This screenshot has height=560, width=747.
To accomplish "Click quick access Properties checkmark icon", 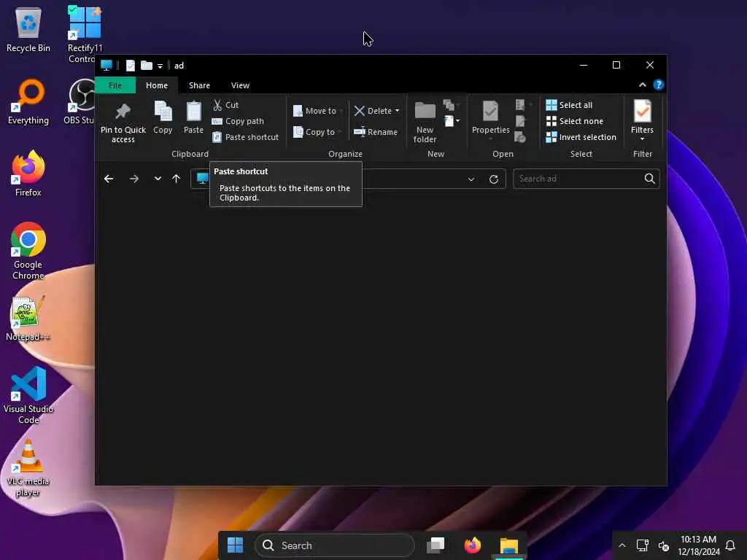I will click(x=130, y=66).
